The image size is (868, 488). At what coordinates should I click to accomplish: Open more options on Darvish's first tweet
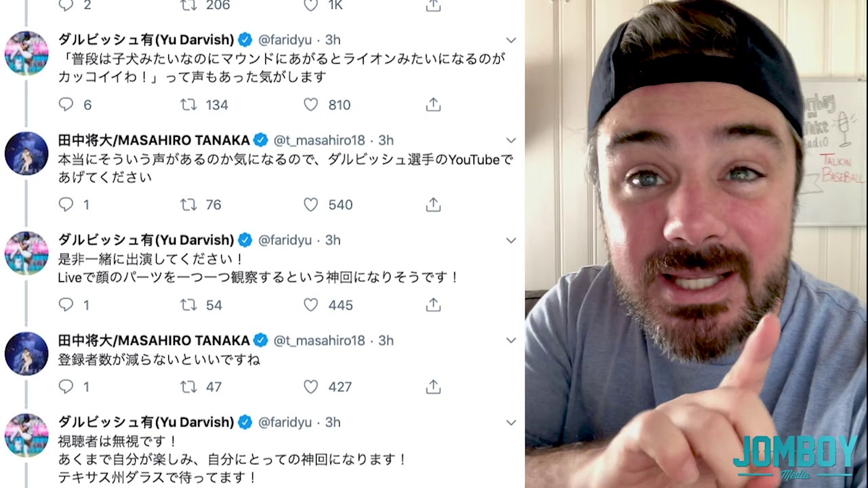point(511,40)
